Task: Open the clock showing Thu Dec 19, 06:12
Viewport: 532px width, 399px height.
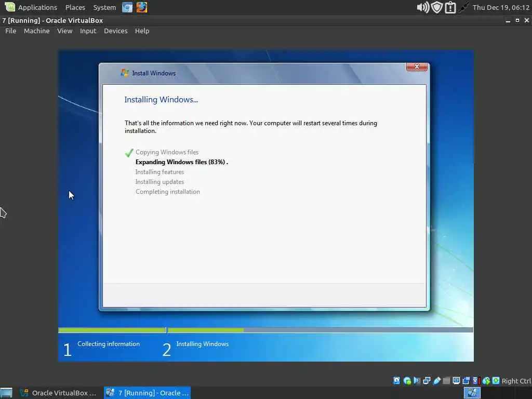Action: point(501,7)
